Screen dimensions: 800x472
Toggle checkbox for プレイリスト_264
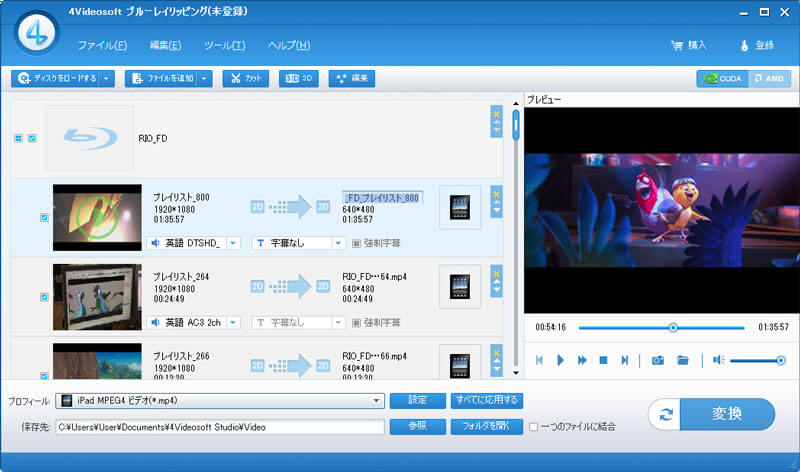point(43,297)
